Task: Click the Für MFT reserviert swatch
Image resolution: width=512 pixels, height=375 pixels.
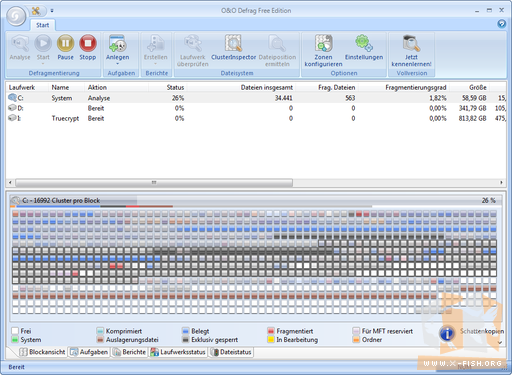Action: 356,331
